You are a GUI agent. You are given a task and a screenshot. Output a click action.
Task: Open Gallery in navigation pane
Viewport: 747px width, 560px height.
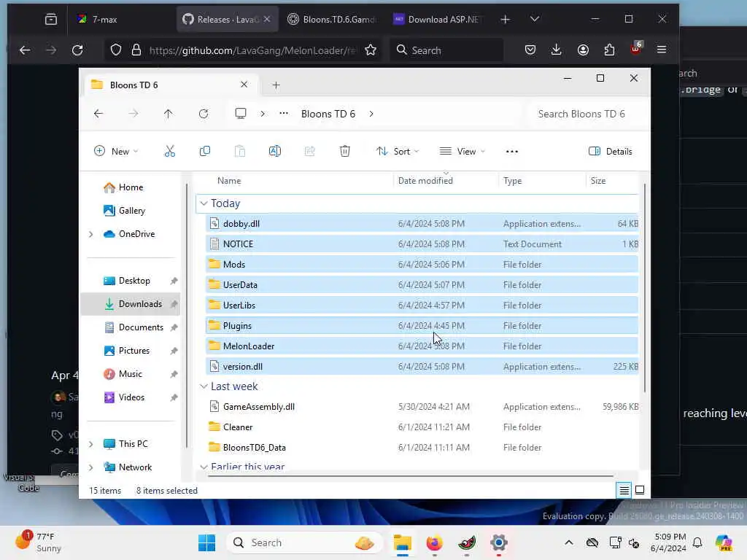pyautogui.click(x=131, y=211)
